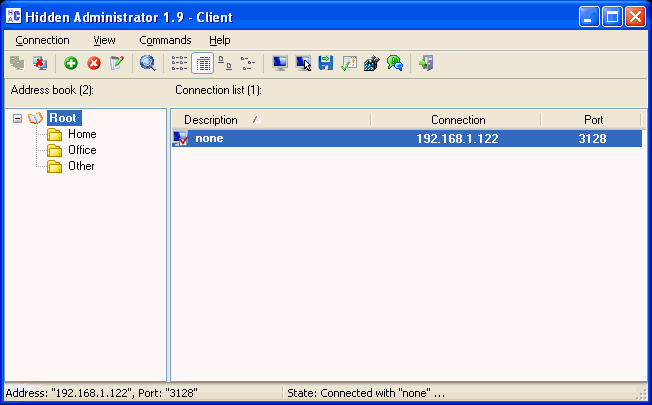Click the Port column header
The height and width of the screenshot is (405, 652).
click(x=593, y=120)
